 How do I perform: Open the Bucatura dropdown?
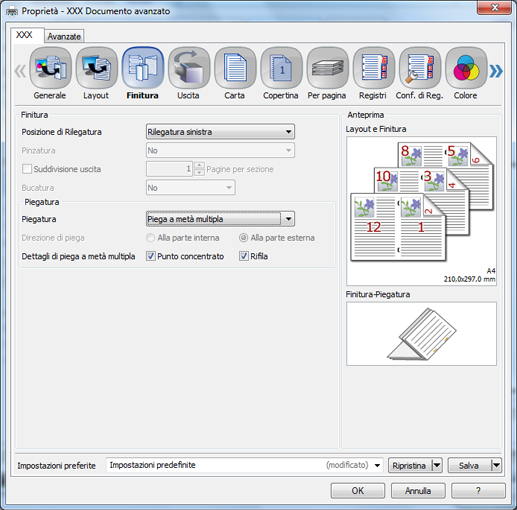tap(191, 188)
